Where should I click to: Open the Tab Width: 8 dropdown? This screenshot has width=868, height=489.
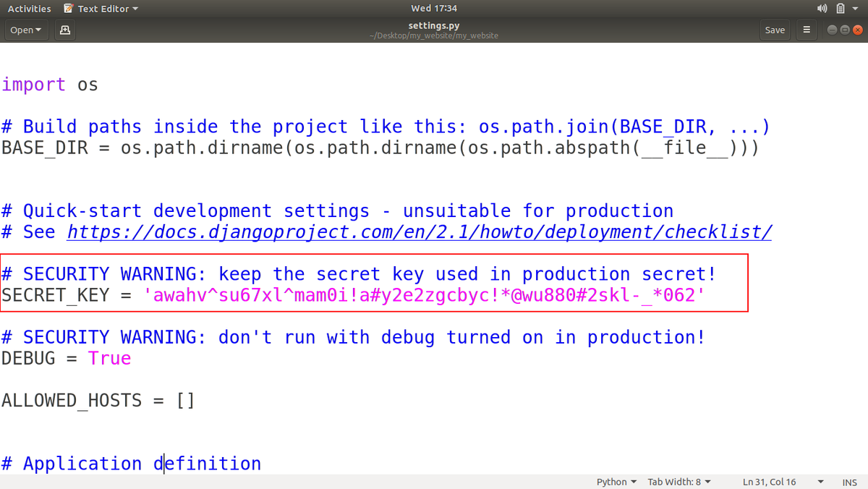coord(678,482)
